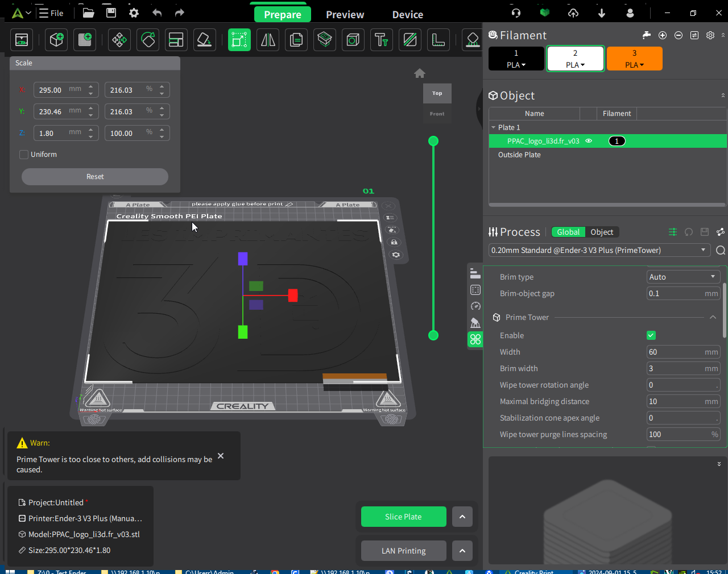Viewport: 728px width, 574px height.
Task: Select the orange filament 3 swatch
Action: 634,59
